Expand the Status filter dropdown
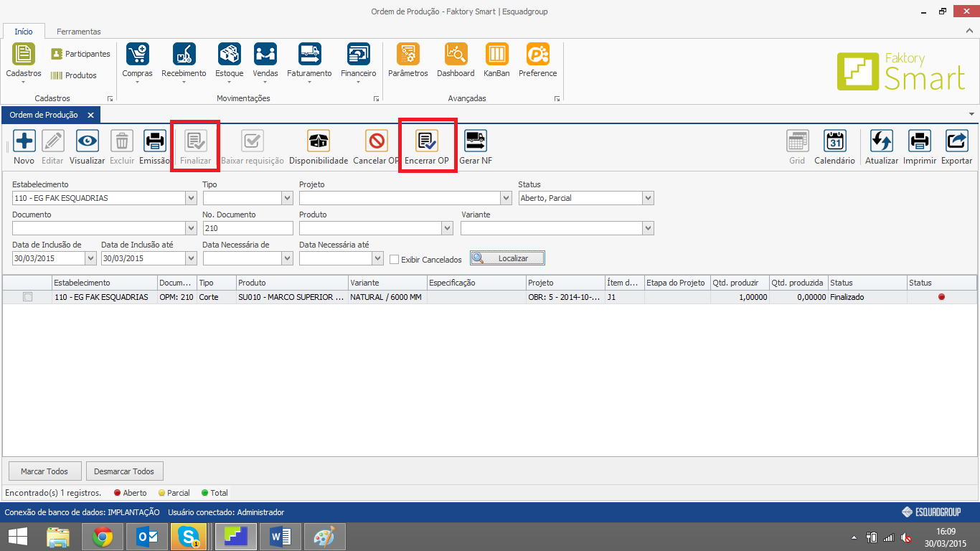 pyautogui.click(x=648, y=198)
